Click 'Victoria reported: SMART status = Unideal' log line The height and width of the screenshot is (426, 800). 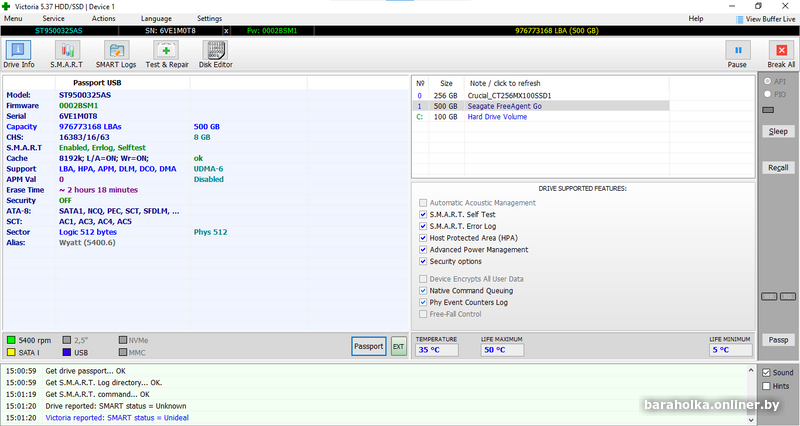(x=117, y=418)
